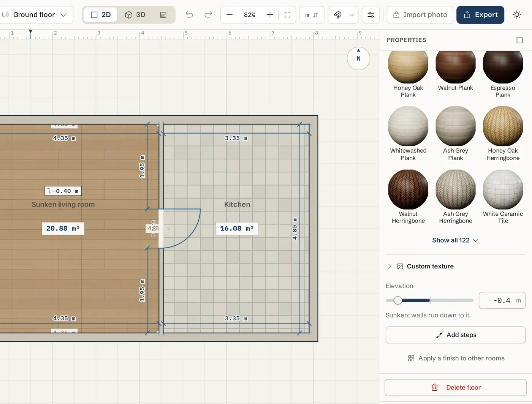Viewport: 532px width, 404px height.
Task: Click the snapping magnet icon
Action: (x=337, y=15)
